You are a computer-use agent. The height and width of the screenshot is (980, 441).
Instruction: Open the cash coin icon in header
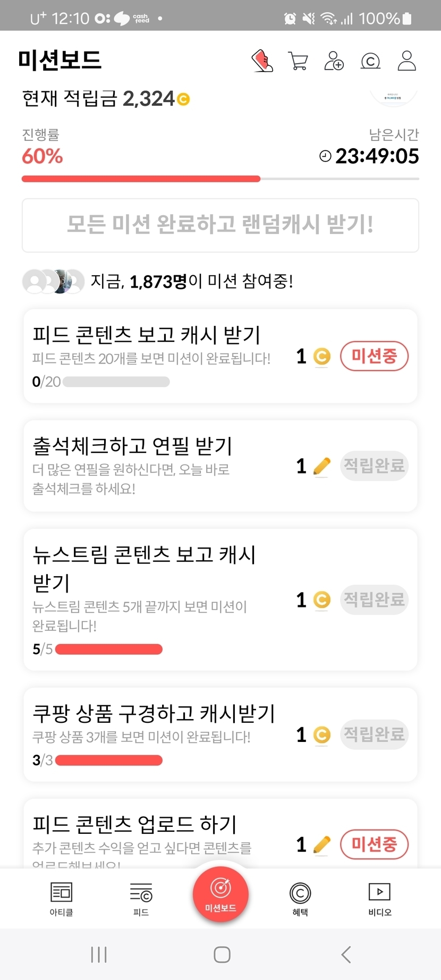pos(370,61)
